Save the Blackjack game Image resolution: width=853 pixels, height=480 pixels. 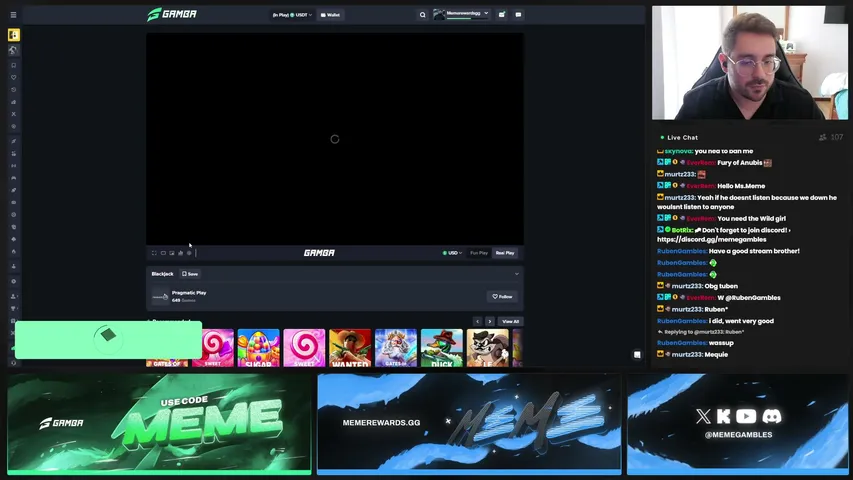(x=190, y=274)
